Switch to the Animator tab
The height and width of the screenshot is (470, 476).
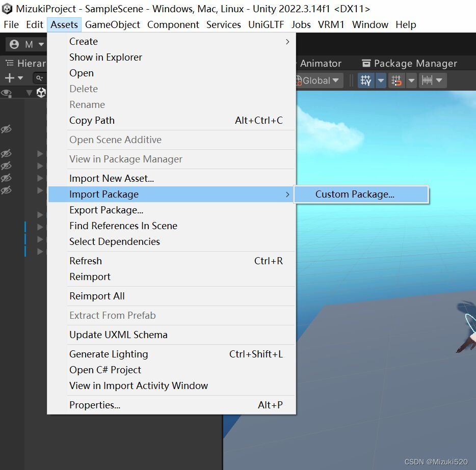(x=321, y=63)
